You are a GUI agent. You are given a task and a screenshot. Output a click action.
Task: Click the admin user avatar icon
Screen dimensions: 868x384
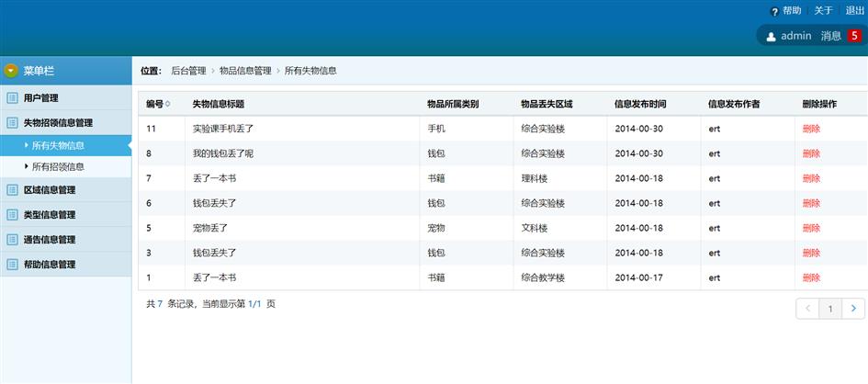[x=771, y=37]
